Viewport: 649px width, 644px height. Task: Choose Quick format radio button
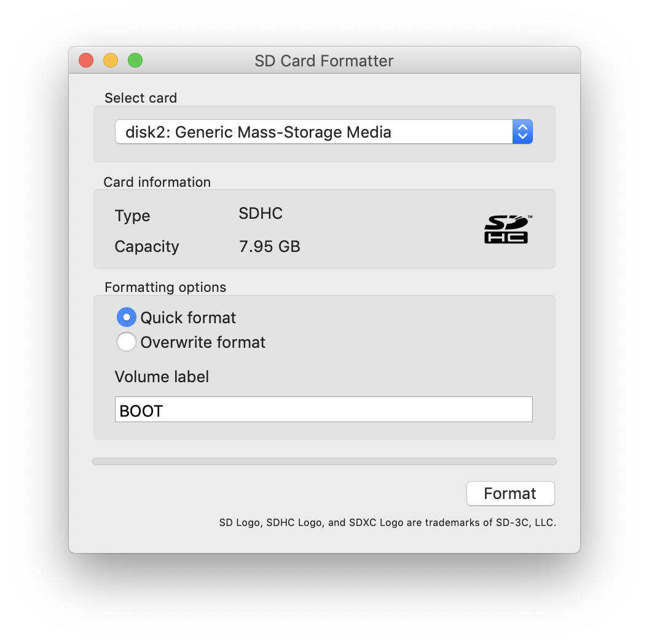point(126,317)
